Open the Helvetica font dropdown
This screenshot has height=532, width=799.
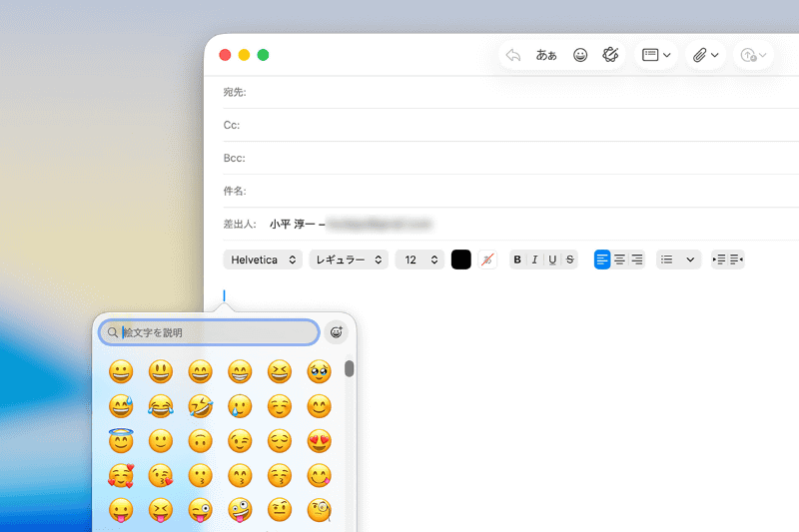point(263,260)
